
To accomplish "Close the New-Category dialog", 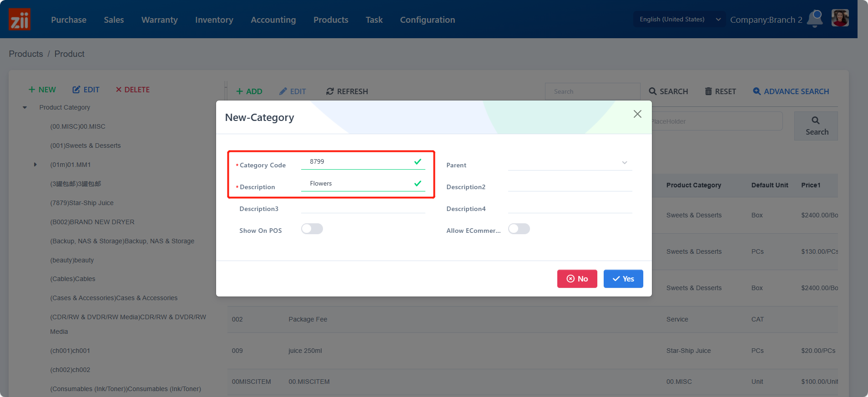I will pyautogui.click(x=637, y=114).
